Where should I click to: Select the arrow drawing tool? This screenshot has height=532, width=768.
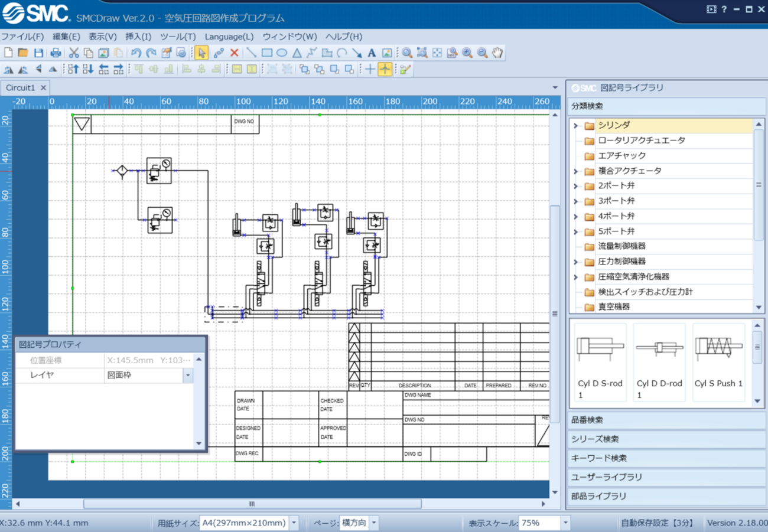pos(356,53)
